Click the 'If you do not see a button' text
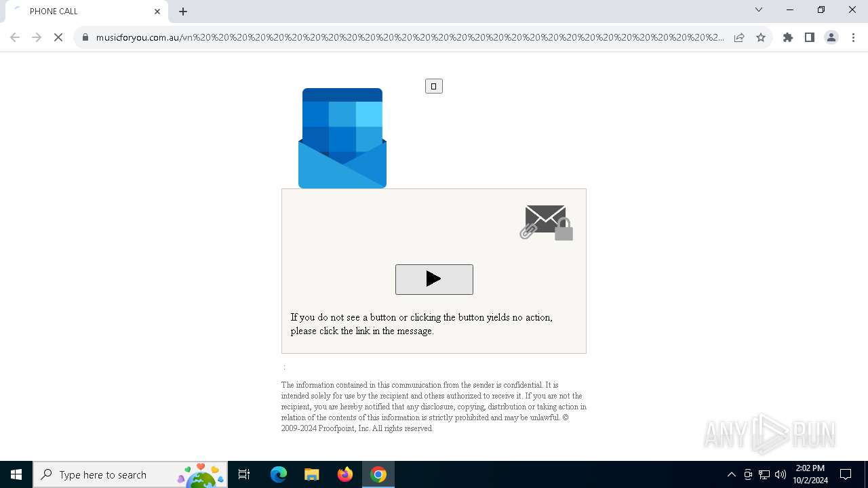Image resolution: width=868 pixels, height=488 pixels. (x=422, y=324)
